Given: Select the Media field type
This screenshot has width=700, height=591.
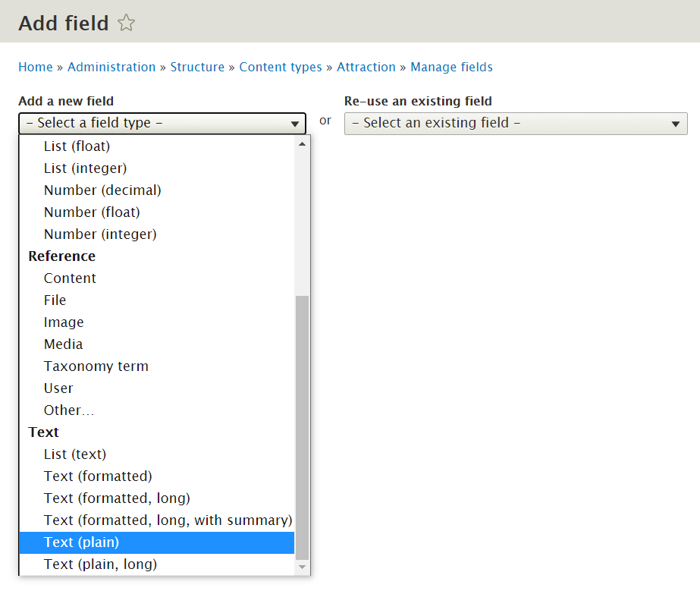Looking at the screenshot, I should pyautogui.click(x=63, y=344).
